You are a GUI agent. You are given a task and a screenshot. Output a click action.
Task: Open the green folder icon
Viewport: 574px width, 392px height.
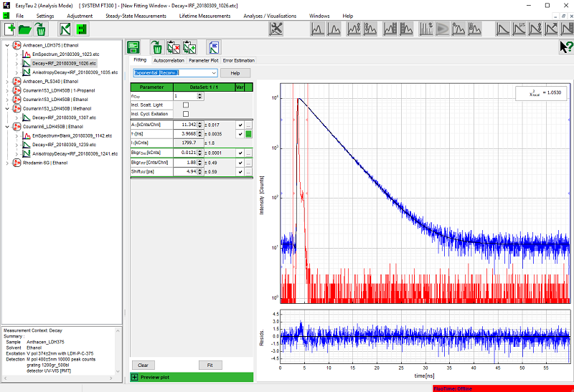click(25, 29)
